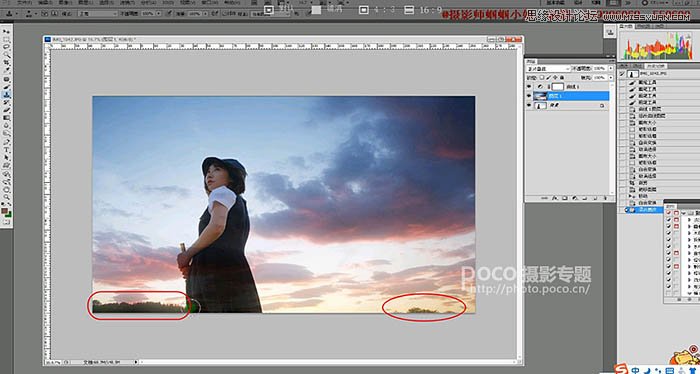Click the green background color swatch
This screenshot has width=700, height=374.
[x=10, y=214]
